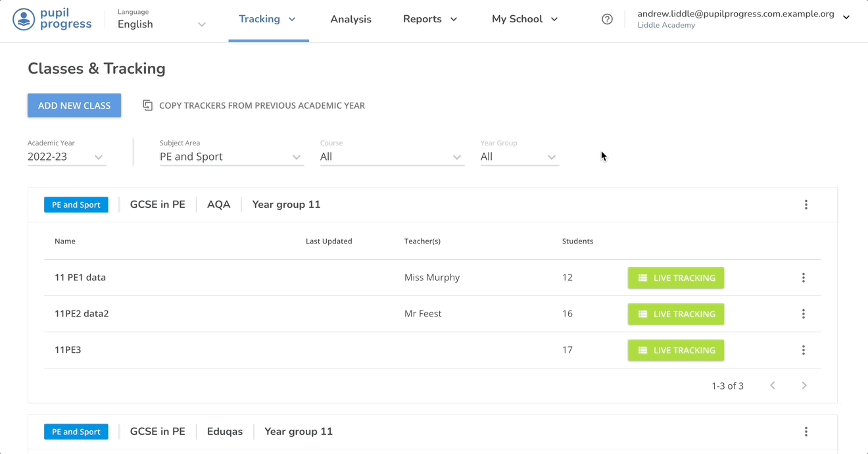Open the Analysis tab
Image resolution: width=868 pixels, height=454 pixels.
[350, 19]
